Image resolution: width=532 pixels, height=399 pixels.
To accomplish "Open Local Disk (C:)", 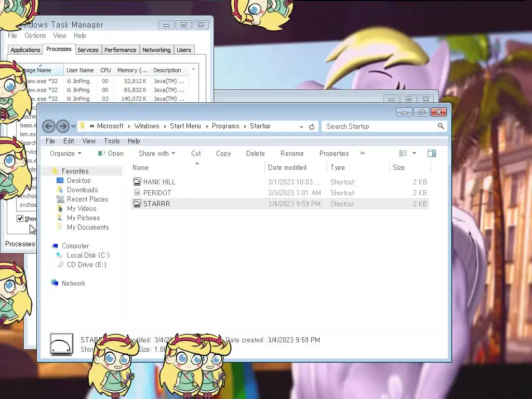I will click(88, 255).
